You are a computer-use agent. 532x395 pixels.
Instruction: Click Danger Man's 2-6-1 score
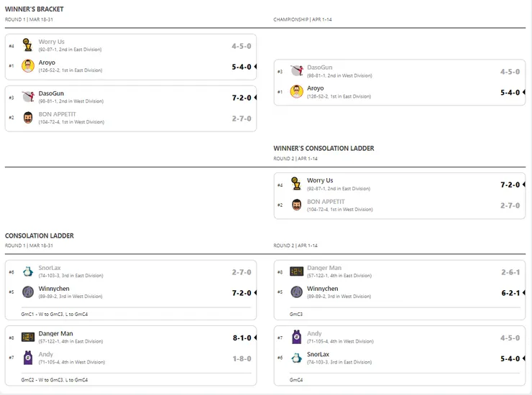510,272
